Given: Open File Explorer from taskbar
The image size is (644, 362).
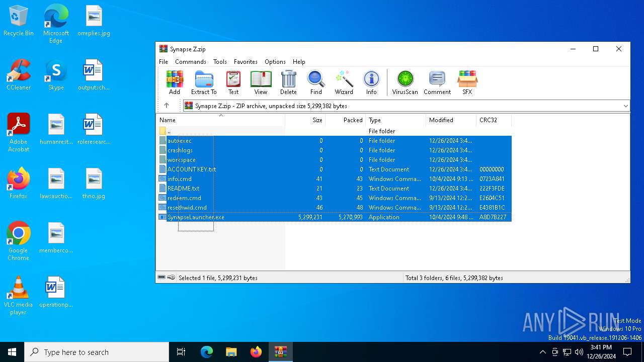Looking at the screenshot, I should [231, 352].
